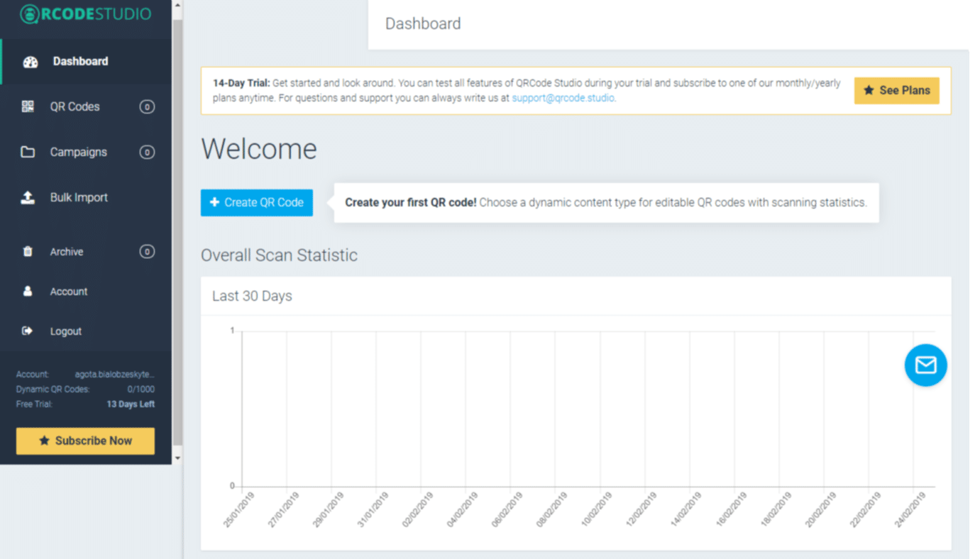The image size is (980, 559).
Task: Click the Campaigns folder icon
Action: 28,153
